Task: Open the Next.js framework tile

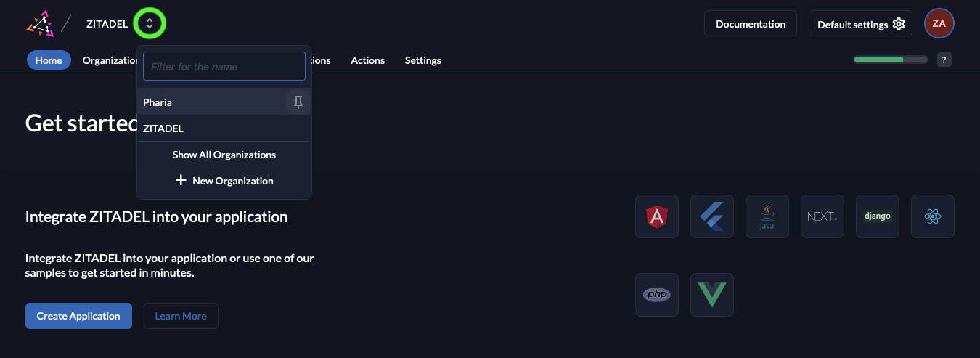Action: coord(822,216)
